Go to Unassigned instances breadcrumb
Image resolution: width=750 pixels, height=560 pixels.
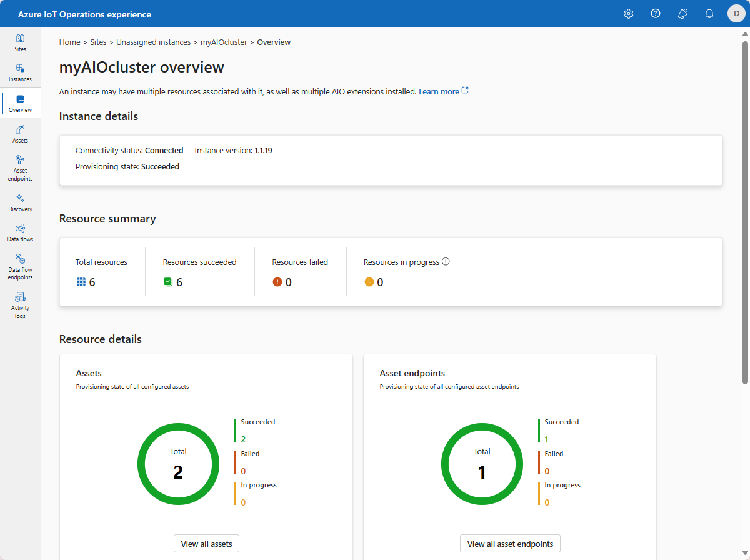tap(153, 42)
